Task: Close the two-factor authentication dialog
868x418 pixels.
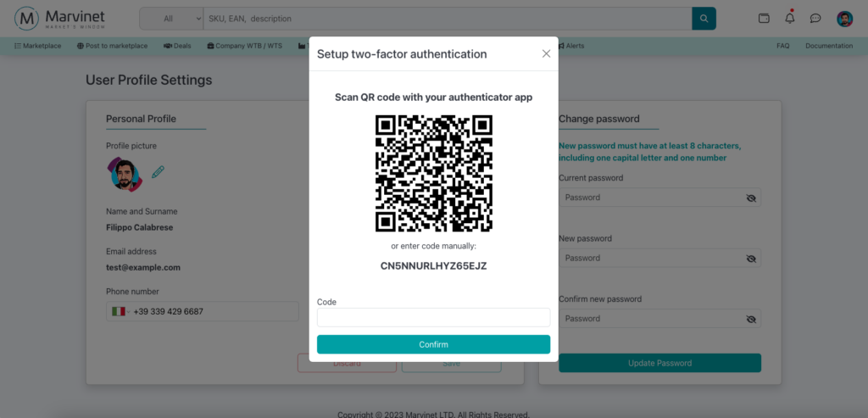Action: pos(546,53)
